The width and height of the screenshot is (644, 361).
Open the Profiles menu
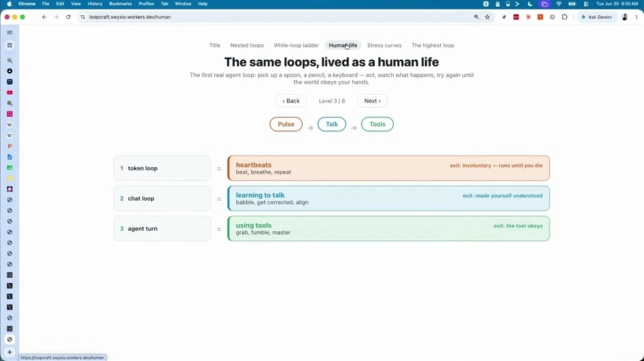pyautogui.click(x=146, y=4)
